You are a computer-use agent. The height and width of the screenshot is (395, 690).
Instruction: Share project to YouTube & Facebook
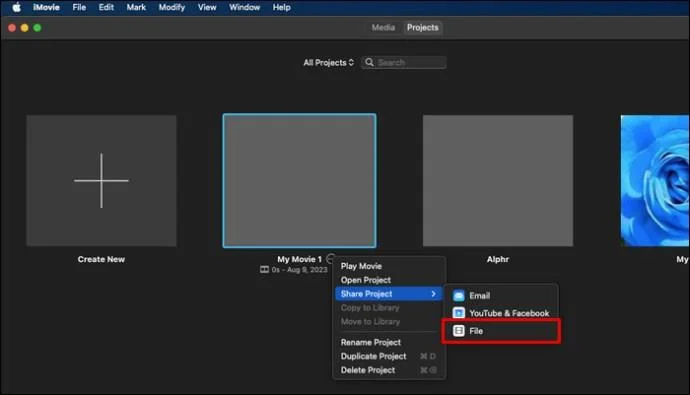coord(501,313)
